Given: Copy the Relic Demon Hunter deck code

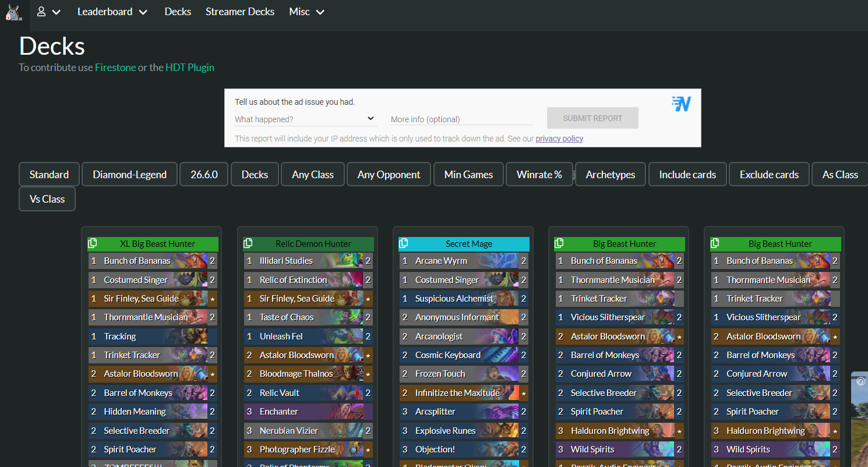Looking at the screenshot, I should click(x=248, y=243).
